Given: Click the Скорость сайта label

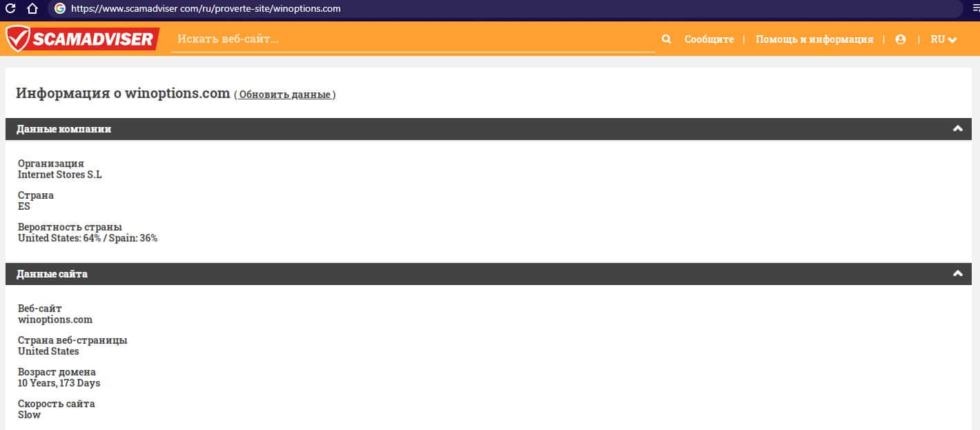Looking at the screenshot, I should coord(57,404).
